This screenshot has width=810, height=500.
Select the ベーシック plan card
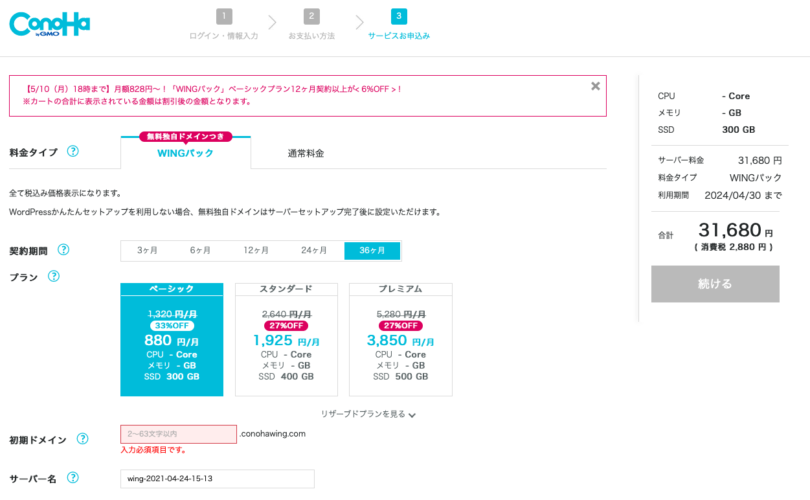pos(172,339)
